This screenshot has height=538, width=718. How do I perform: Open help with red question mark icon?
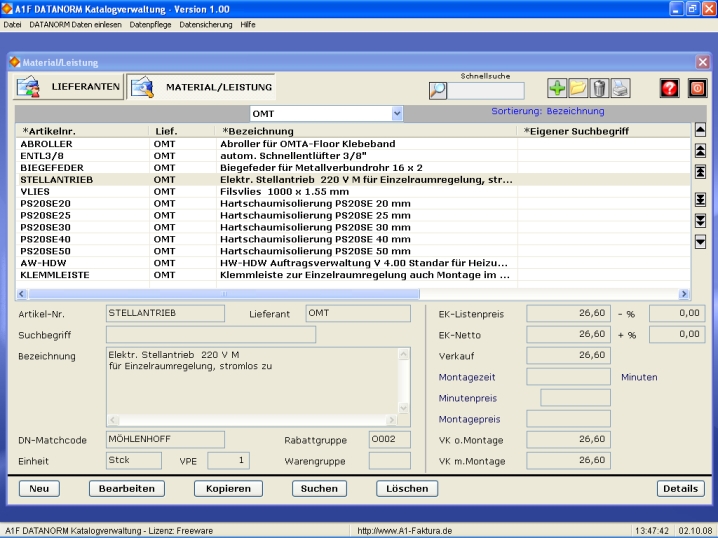tap(669, 90)
